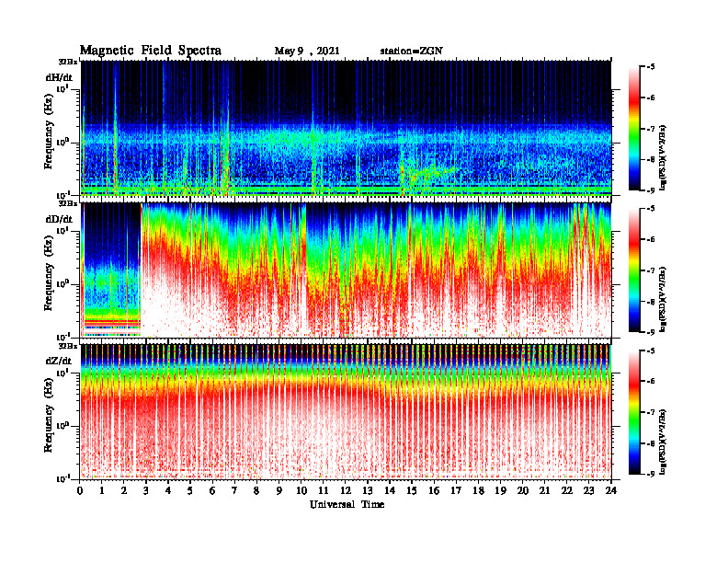728x563 pixels.
Task: Click the dD/dt spectrogram plot
Action: click(x=346, y=270)
